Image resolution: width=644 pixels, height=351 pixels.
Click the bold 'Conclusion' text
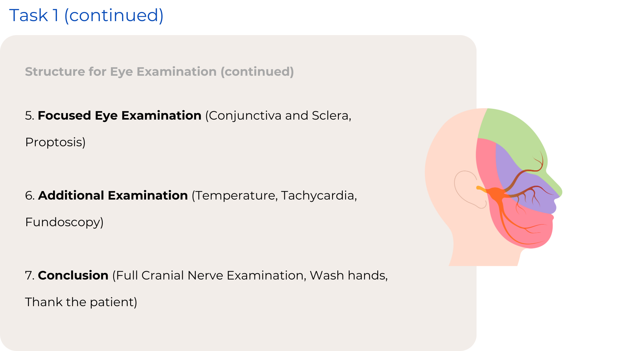pyautogui.click(x=73, y=276)
